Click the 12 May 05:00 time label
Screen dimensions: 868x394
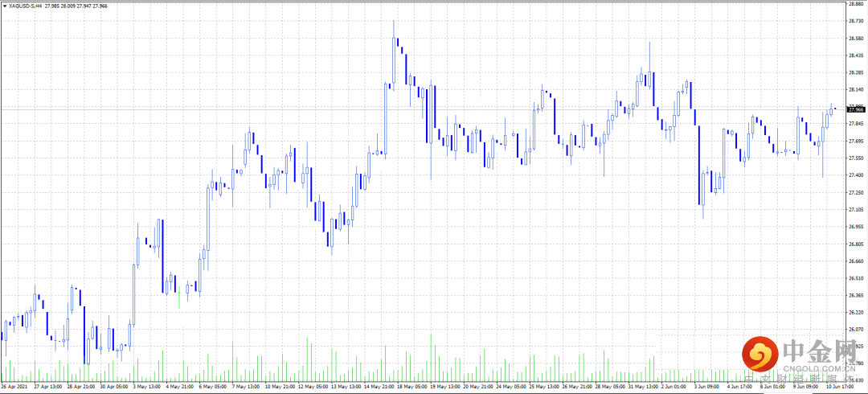pos(313,385)
